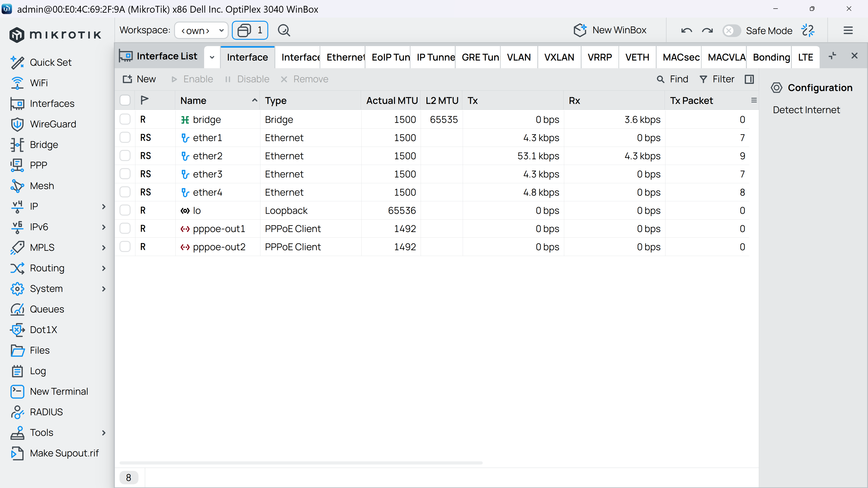
Task: Expand the IP submenu
Action: [104, 206]
